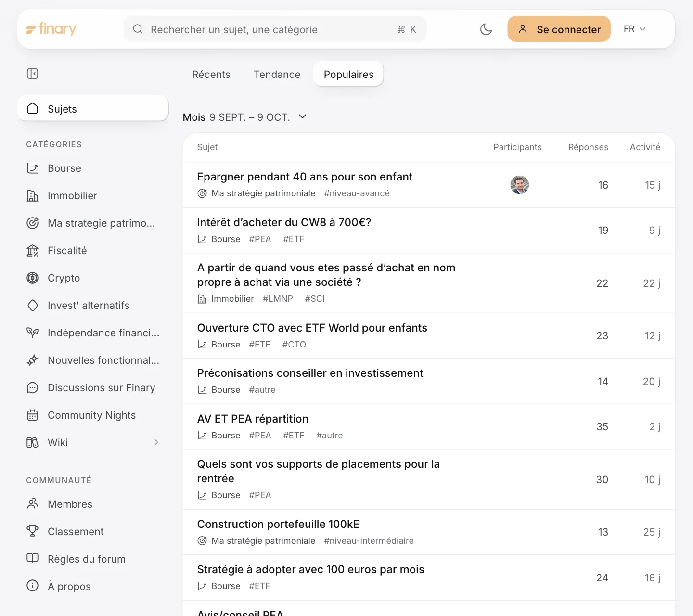Click the participant avatar on Epargner topic
The image size is (693, 616).
point(519,185)
